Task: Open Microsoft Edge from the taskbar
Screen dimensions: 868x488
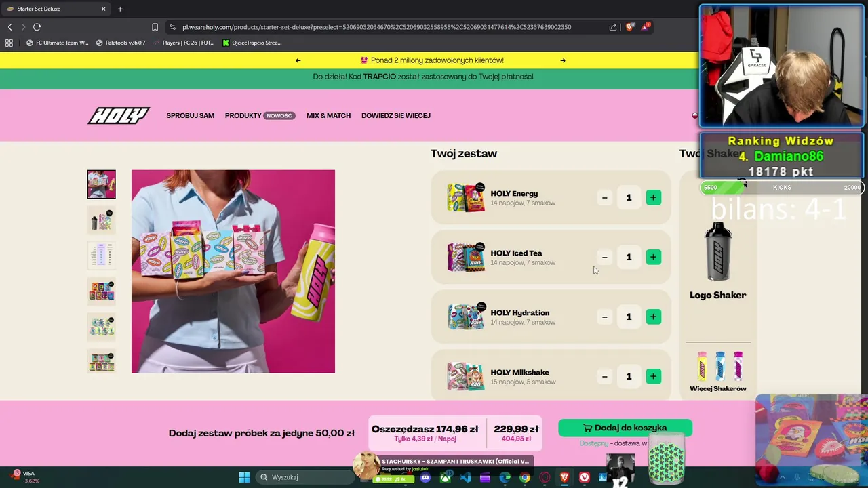Action: (x=505, y=478)
